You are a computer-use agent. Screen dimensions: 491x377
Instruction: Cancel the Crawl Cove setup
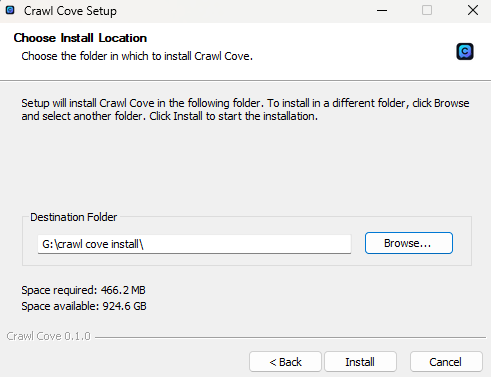tap(446, 362)
